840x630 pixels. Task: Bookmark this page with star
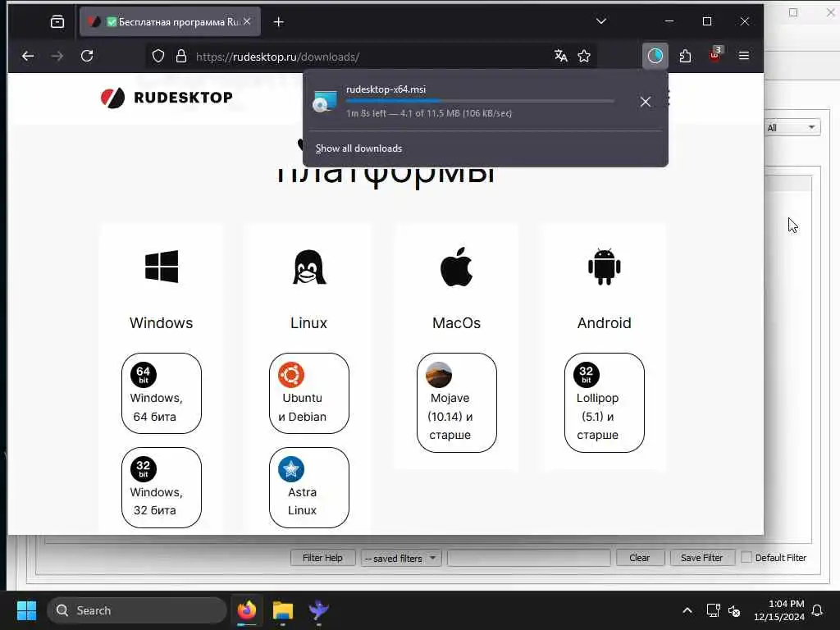click(x=584, y=56)
